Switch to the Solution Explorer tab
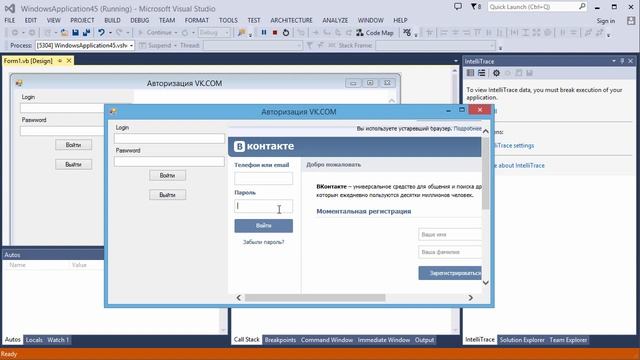 522,340
